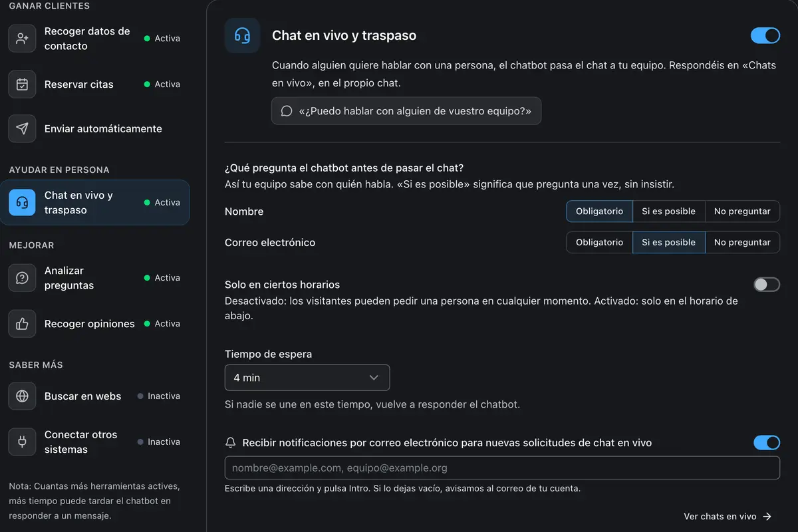Click the arrow icon next to Ver chats en vivo

coord(767,517)
